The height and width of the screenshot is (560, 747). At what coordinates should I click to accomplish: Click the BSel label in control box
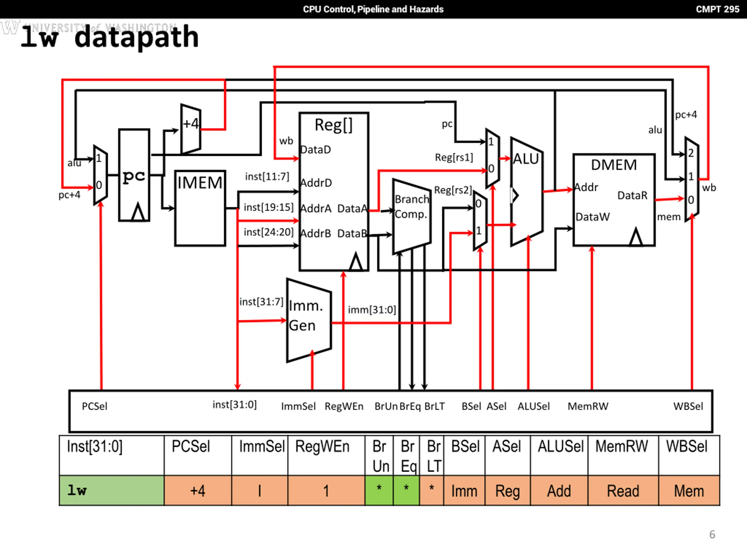coord(472,406)
